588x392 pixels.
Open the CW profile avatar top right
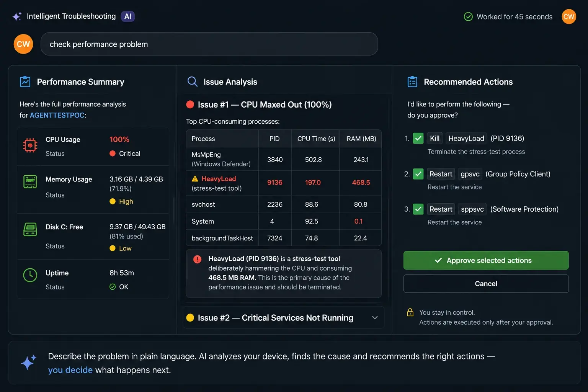[569, 16]
